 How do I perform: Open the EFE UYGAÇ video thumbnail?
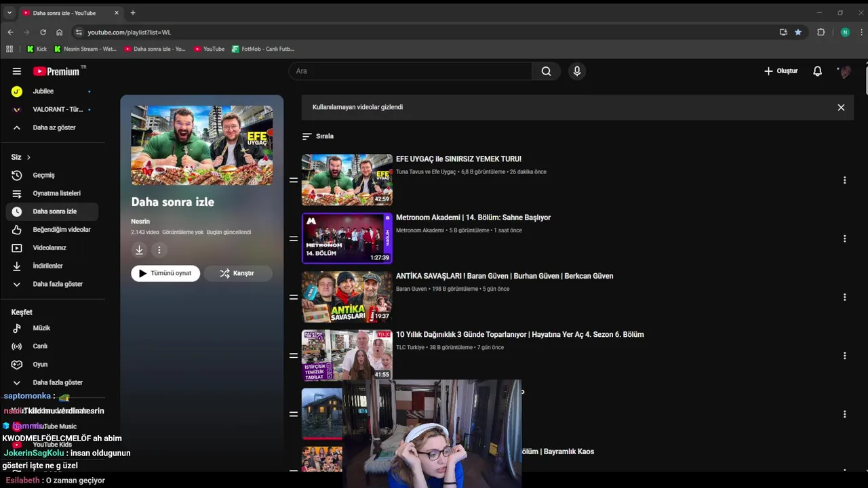pos(347,180)
